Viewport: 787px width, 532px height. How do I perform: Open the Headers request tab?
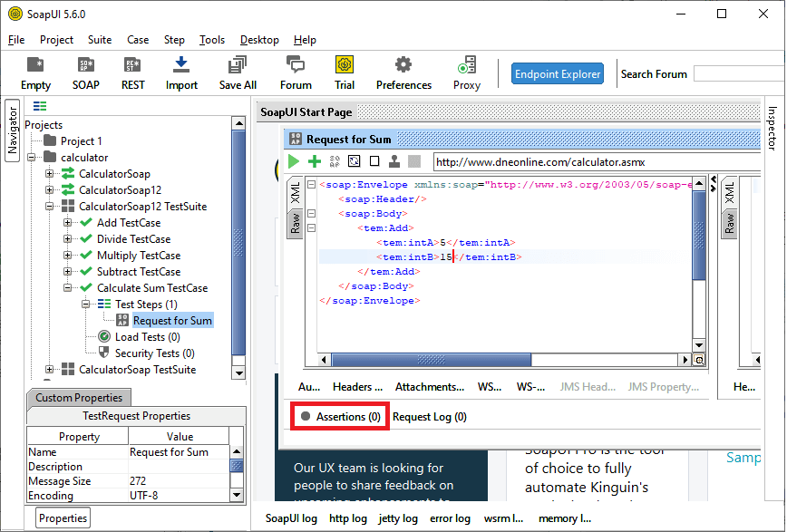click(357, 386)
